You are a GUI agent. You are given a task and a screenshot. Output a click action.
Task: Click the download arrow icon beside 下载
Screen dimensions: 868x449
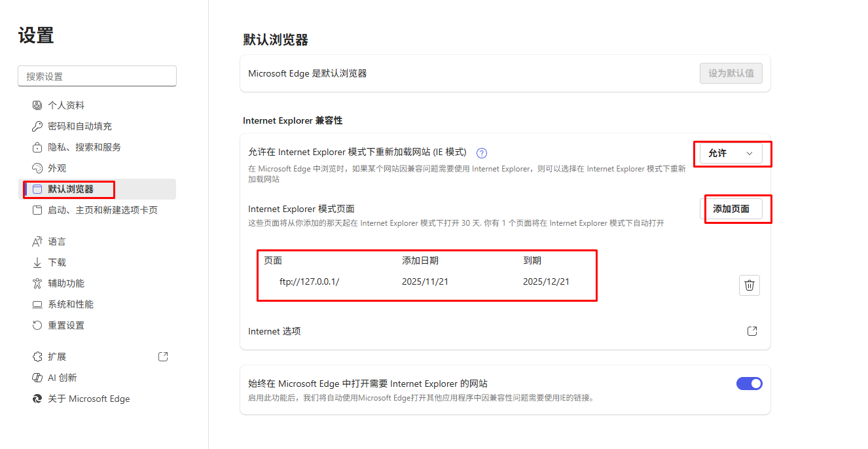pos(37,262)
